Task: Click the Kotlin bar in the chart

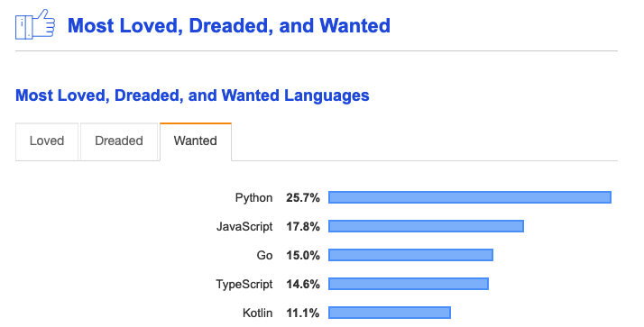Action: [390, 313]
